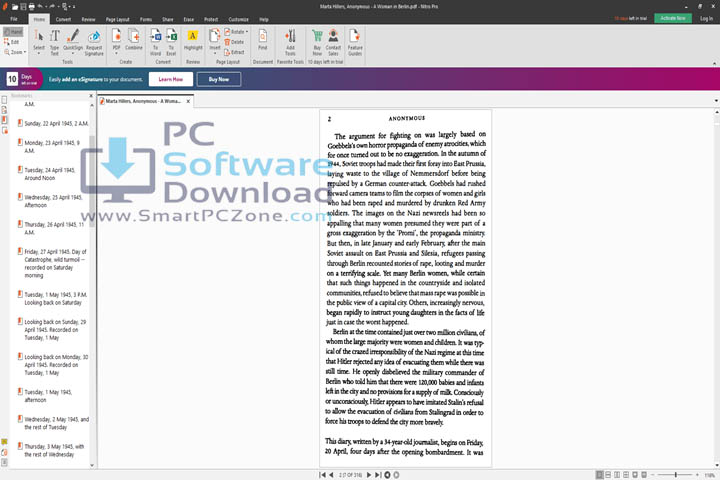Switch to the Review ribbon tab
Viewport: 720px width, 480px height.
tap(88, 19)
